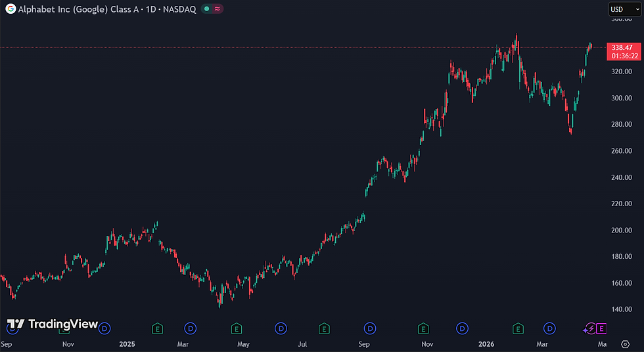Click the 200.00 price scale label

622,230
